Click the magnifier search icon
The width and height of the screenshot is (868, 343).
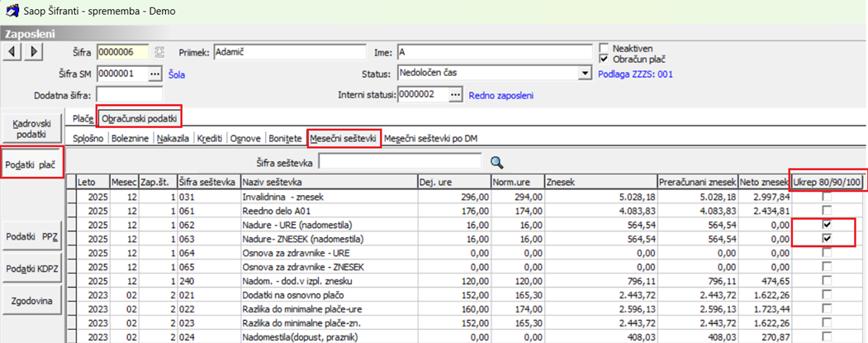click(496, 162)
